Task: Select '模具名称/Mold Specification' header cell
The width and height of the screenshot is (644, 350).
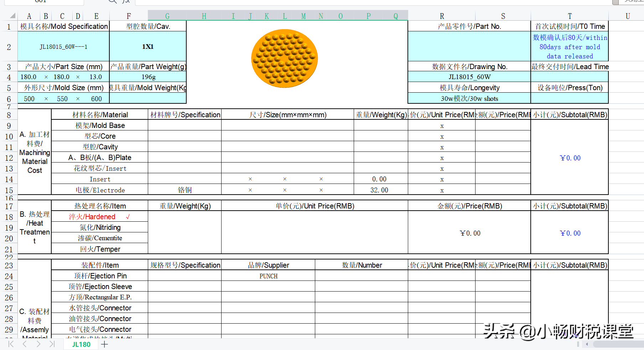Action: point(63,26)
